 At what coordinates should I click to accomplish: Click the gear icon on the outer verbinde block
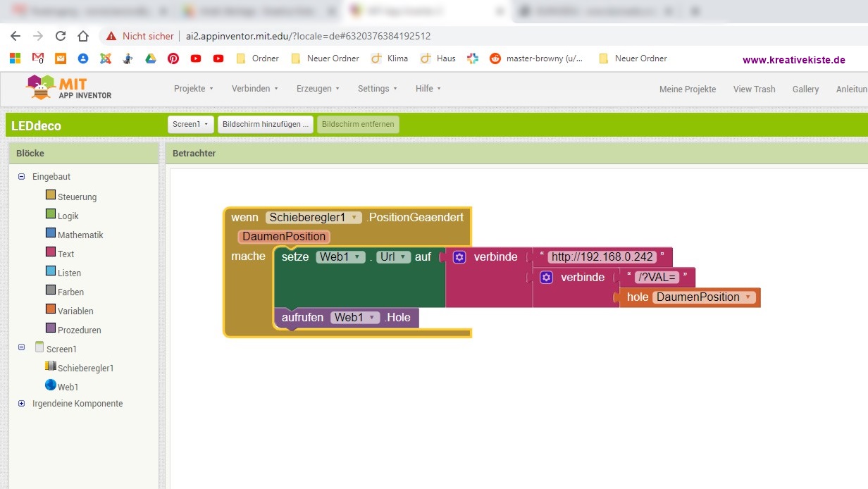click(459, 257)
